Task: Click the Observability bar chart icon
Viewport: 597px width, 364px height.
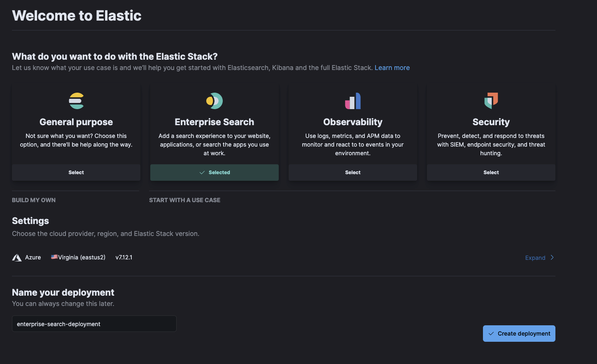Action: coord(353,101)
